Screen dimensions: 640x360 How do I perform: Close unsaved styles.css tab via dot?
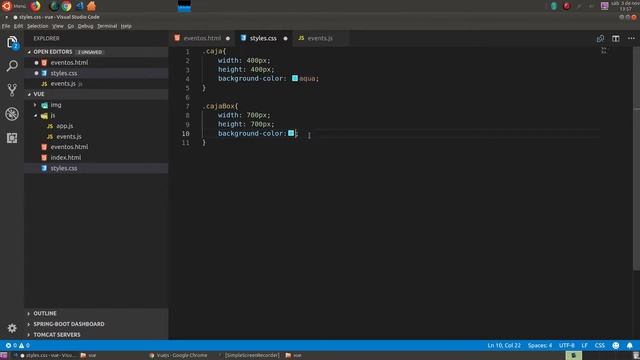click(x=285, y=38)
